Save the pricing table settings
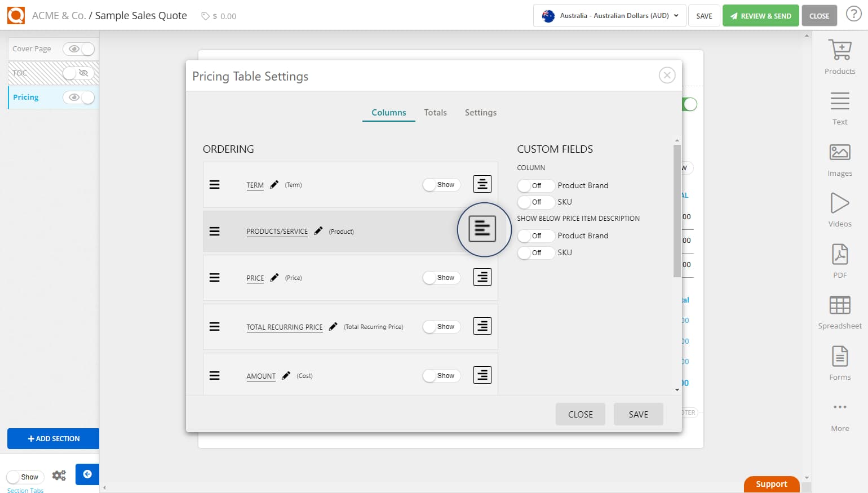This screenshot has width=868, height=493. [638, 414]
